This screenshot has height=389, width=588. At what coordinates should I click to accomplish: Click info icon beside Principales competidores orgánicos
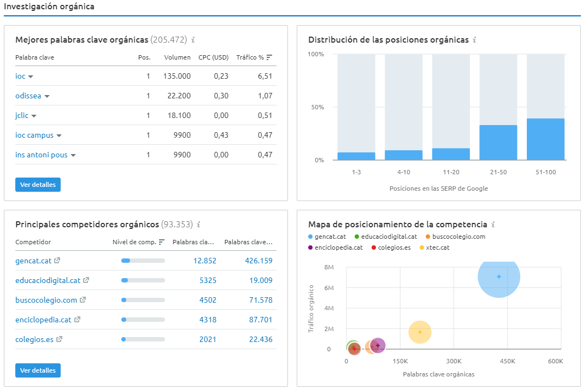click(199, 225)
